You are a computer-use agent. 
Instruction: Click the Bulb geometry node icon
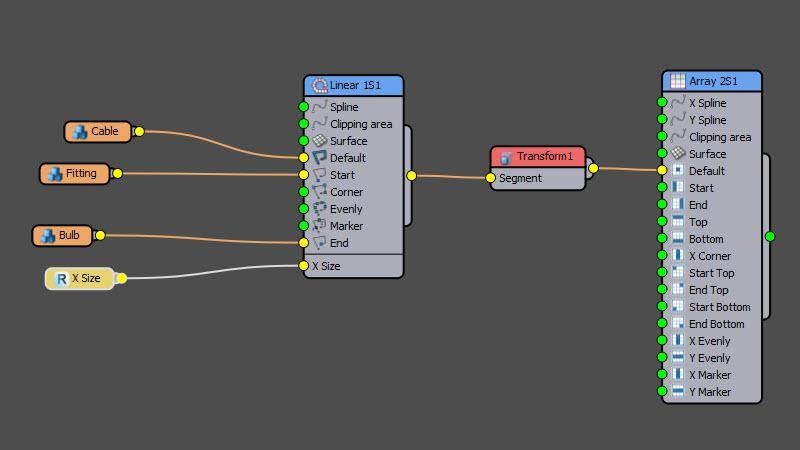(x=46, y=236)
